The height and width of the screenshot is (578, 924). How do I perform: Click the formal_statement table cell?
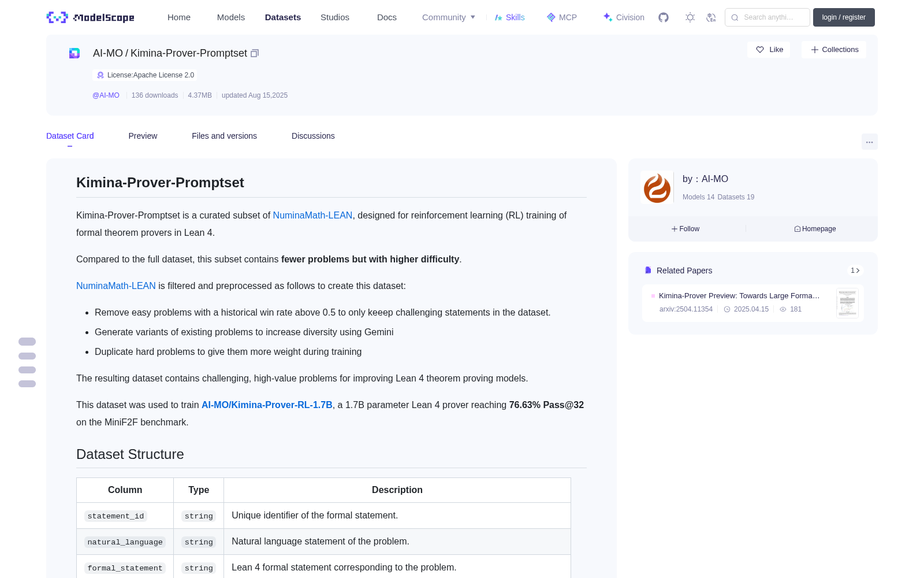click(125, 568)
